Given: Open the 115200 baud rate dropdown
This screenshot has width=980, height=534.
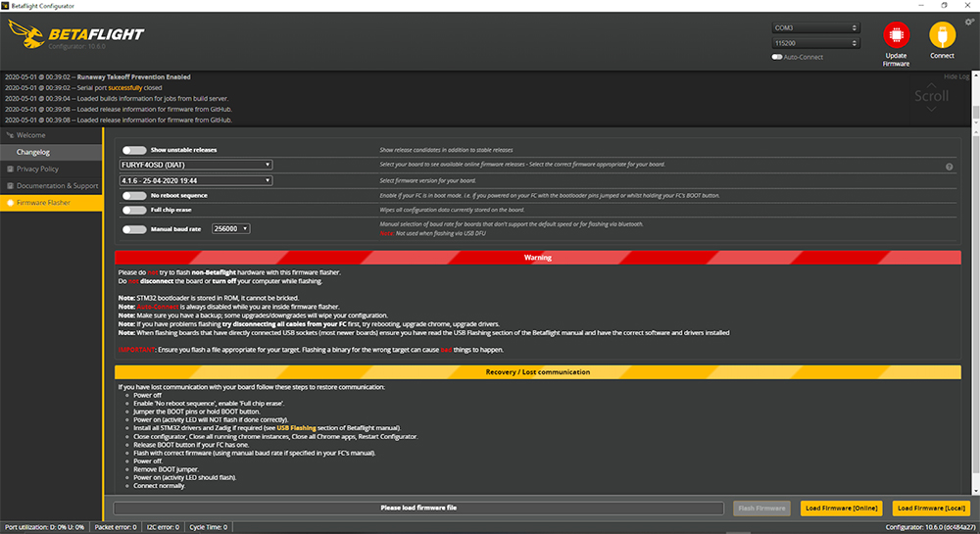Looking at the screenshot, I should point(815,43).
